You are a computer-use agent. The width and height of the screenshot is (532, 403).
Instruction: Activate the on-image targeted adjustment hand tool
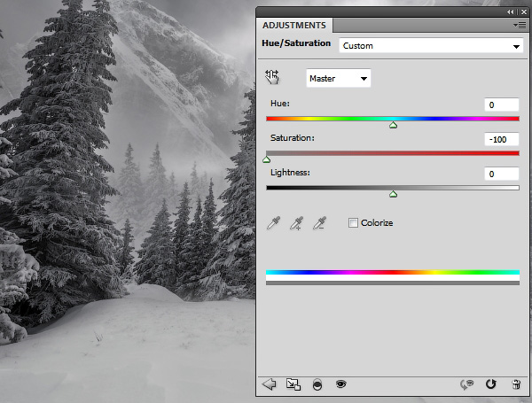coord(272,77)
